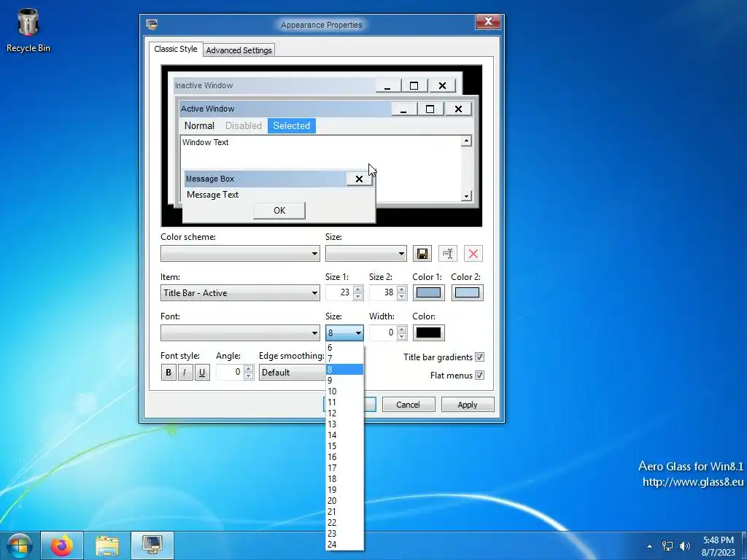Decrease Size 2 with down spinner arrow

402,297
